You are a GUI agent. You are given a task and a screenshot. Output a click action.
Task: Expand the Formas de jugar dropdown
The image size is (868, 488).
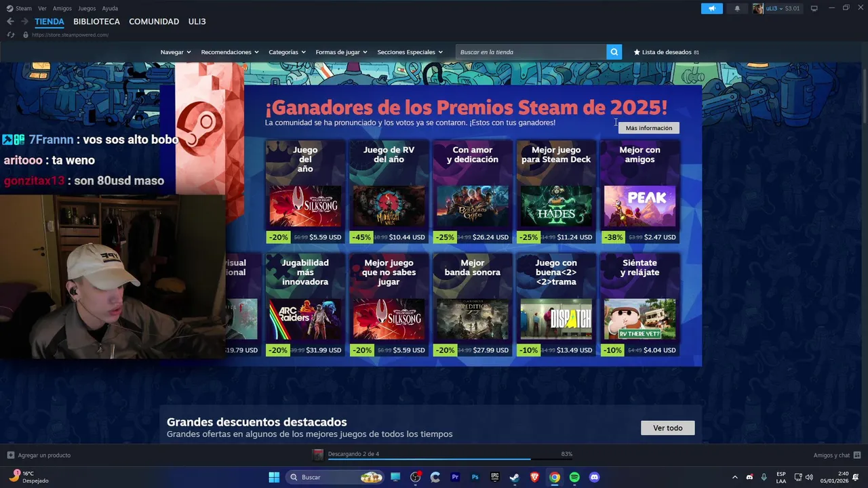point(341,52)
